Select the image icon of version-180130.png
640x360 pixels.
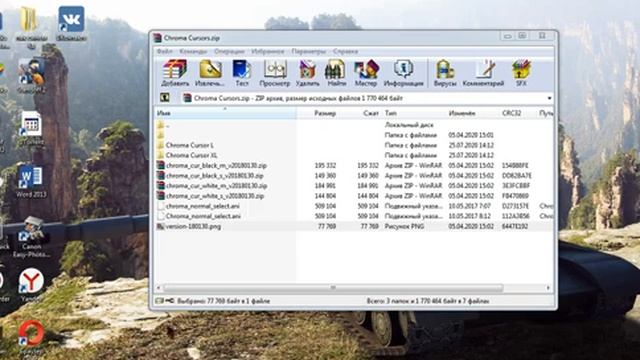pyautogui.click(x=160, y=226)
